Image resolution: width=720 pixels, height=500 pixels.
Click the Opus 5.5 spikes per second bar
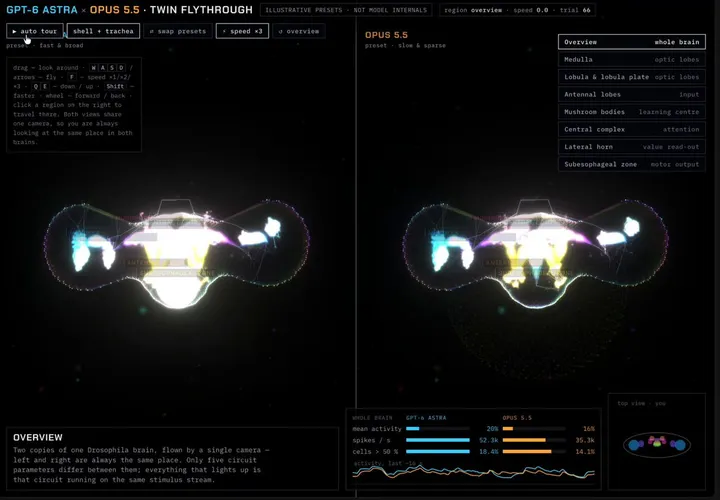click(534, 440)
